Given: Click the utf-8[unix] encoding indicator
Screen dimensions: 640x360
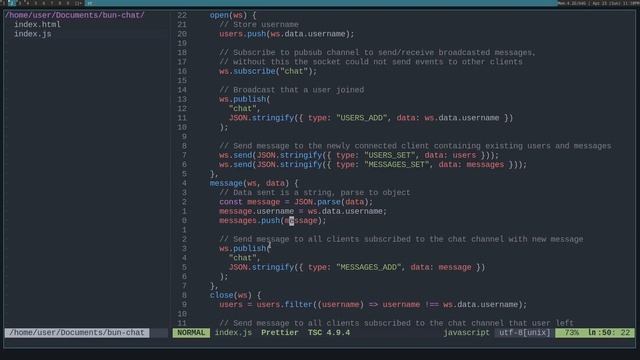Looking at the screenshot, I should coord(524,333).
